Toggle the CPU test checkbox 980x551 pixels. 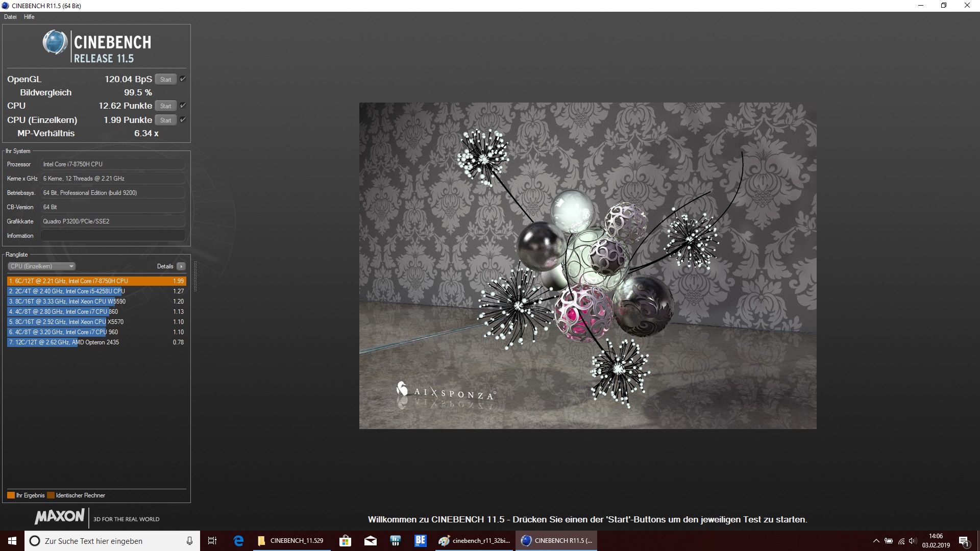click(183, 106)
